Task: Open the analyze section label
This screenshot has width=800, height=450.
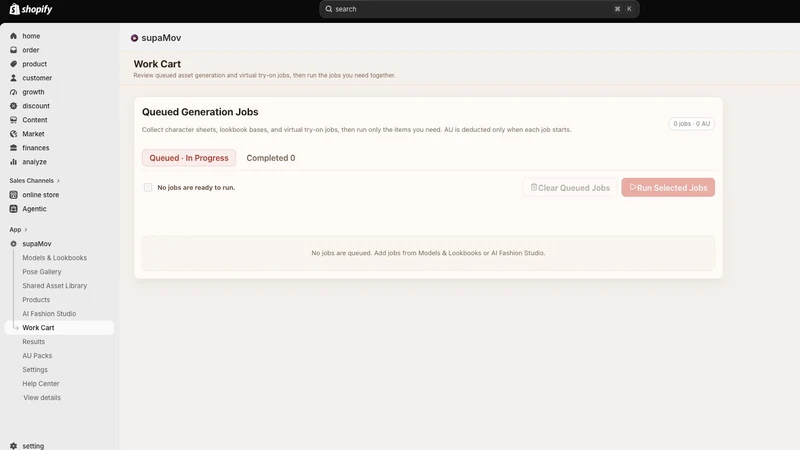Action: 34,162
